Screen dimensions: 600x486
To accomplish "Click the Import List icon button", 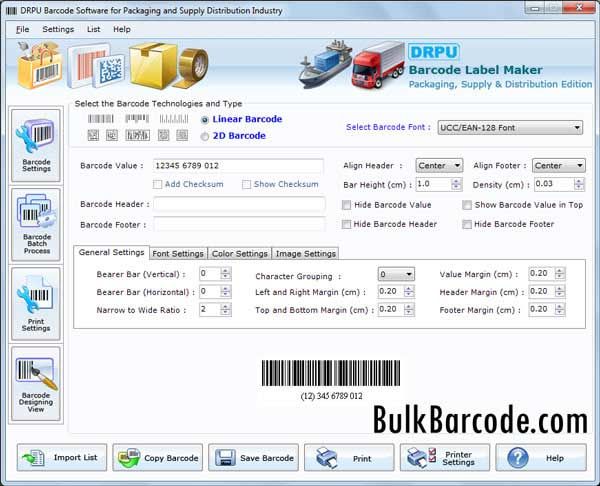I will [x=62, y=457].
